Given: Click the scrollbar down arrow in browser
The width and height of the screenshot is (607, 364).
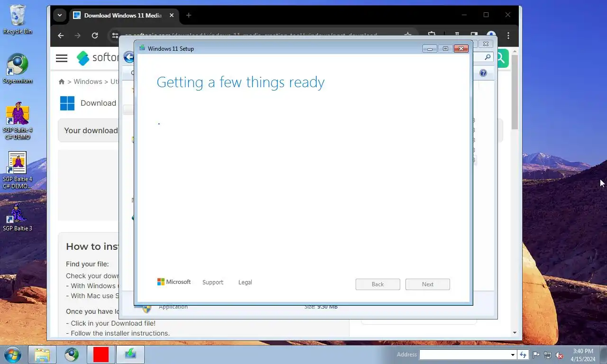Looking at the screenshot, I should [x=515, y=333].
